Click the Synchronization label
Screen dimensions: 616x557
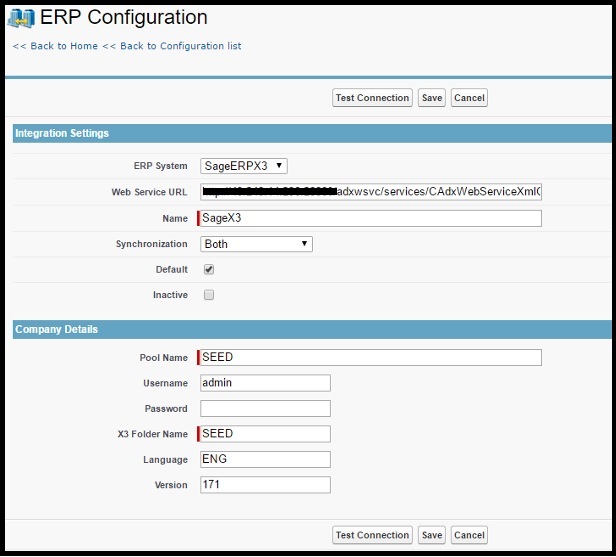[x=152, y=244]
